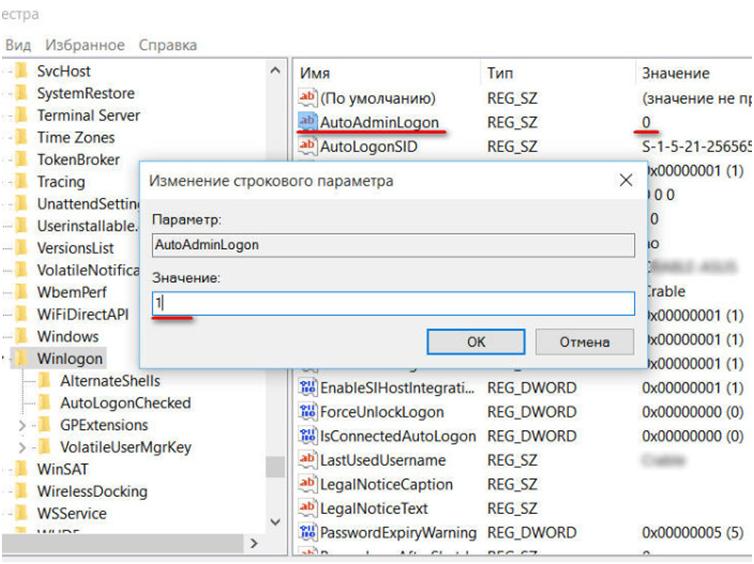Confirm the dialog with OK
The width and height of the screenshot is (754, 564).
click(476, 342)
